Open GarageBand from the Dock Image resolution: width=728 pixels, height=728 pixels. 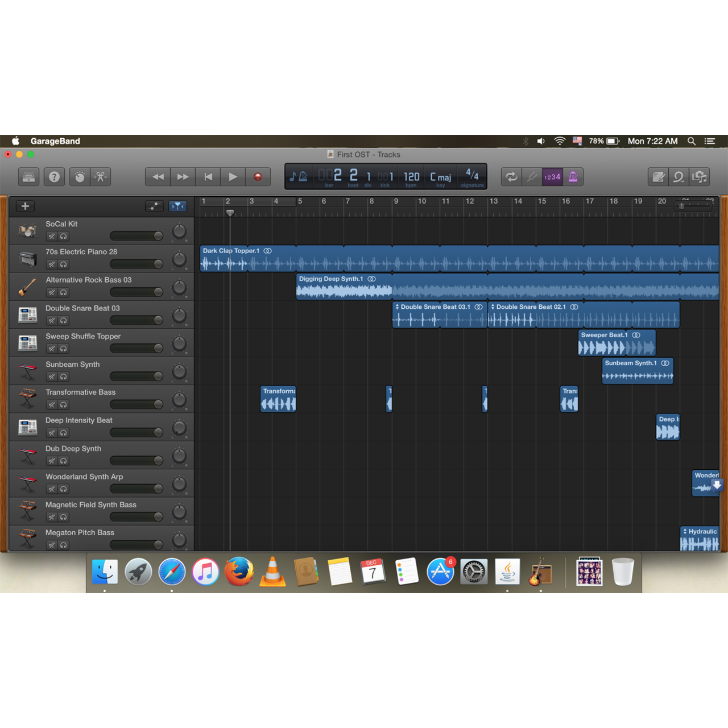[540, 572]
